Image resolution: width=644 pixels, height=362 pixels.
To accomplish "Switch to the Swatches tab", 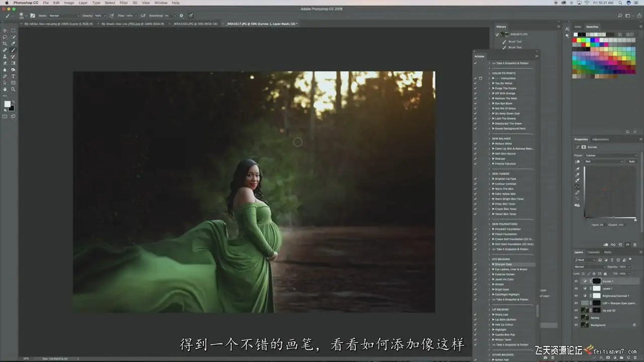I will point(592,27).
